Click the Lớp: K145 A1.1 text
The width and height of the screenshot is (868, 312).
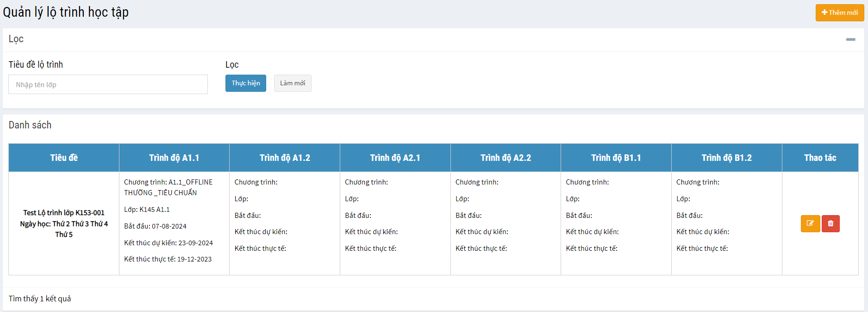pos(147,210)
